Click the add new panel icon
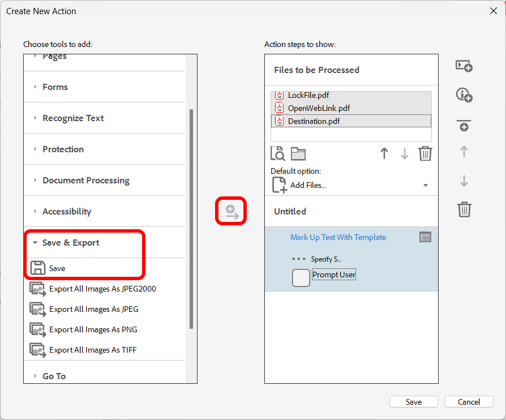506x420 pixels. tap(464, 66)
